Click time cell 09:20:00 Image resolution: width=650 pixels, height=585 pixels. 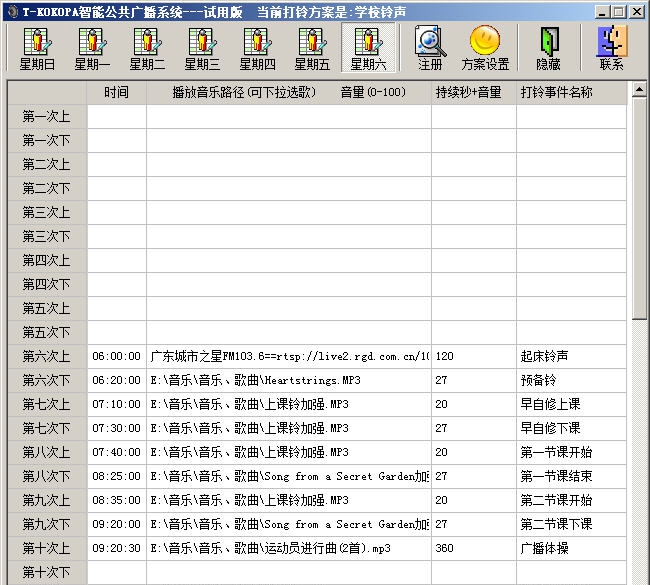click(x=116, y=524)
